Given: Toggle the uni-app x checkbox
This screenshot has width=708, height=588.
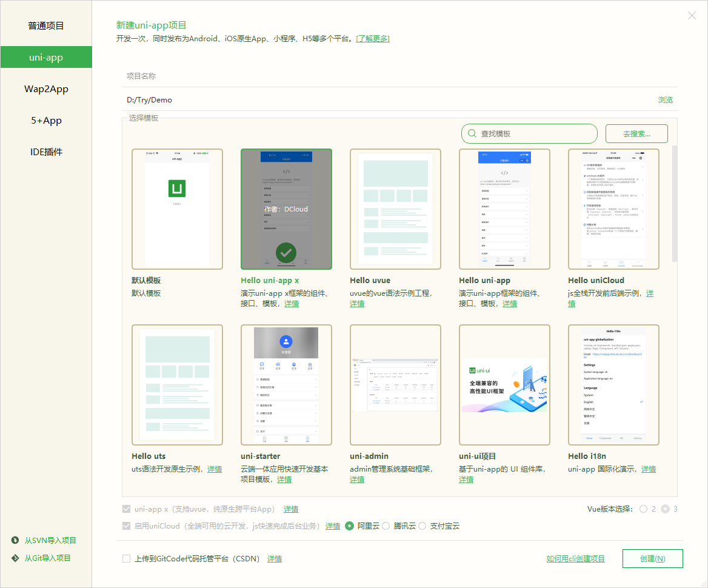Looking at the screenshot, I should point(127,509).
